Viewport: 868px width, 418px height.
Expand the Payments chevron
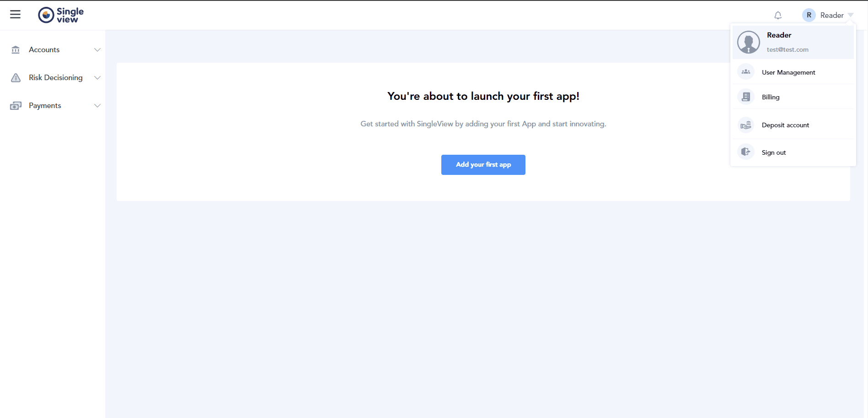tap(97, 106)
